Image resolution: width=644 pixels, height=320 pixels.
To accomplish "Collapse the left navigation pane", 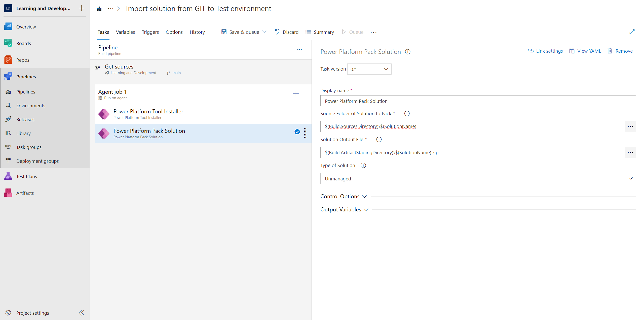I will tap(81, 313).
